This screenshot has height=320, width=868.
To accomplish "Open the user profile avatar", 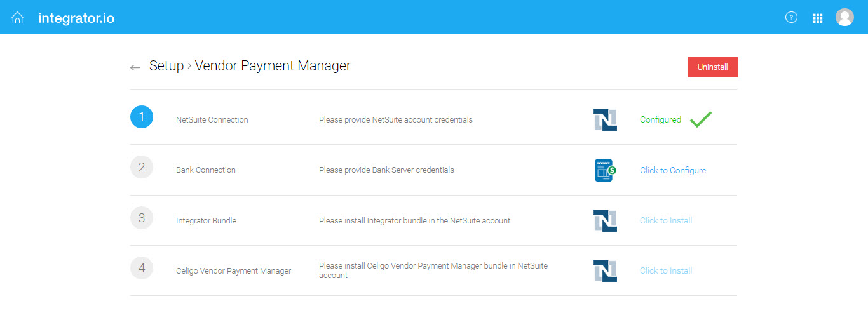I will point(844,18).
